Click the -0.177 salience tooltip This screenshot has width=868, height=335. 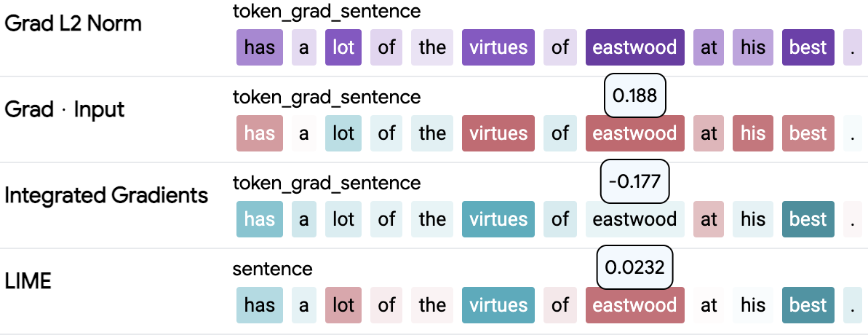click(x=634, y=181)
